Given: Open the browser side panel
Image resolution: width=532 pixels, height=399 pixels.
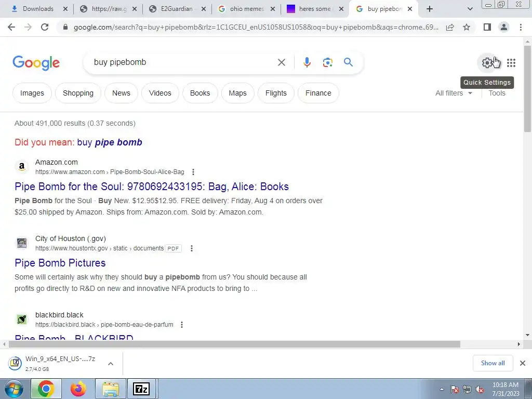Looking at the screenshot, I should 487,27.
